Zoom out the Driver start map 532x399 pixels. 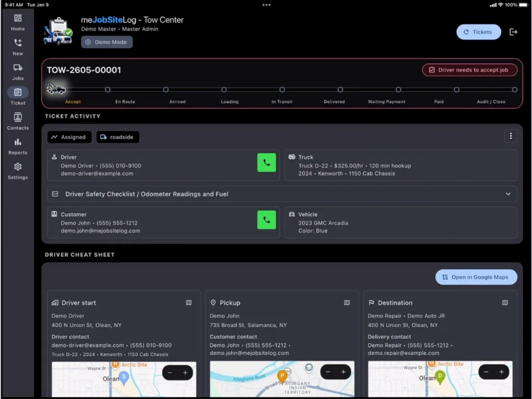click(x=170, y=373)
